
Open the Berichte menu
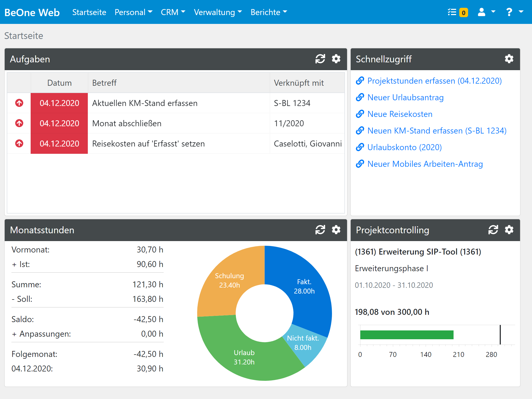coord(269,12)
